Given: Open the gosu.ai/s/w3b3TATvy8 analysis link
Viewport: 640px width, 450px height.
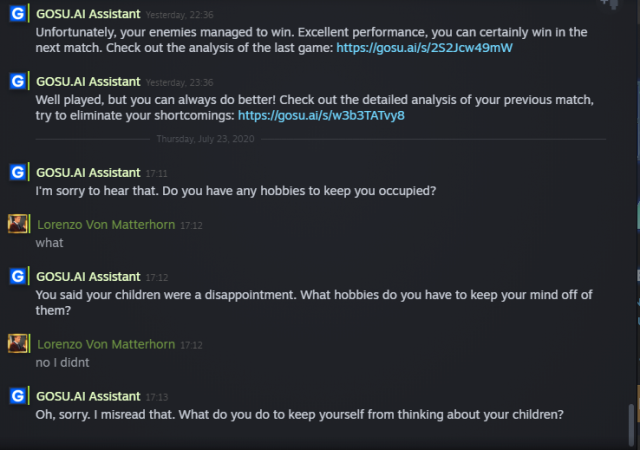Looking at the screenshot, I should [x=321, y=116].
